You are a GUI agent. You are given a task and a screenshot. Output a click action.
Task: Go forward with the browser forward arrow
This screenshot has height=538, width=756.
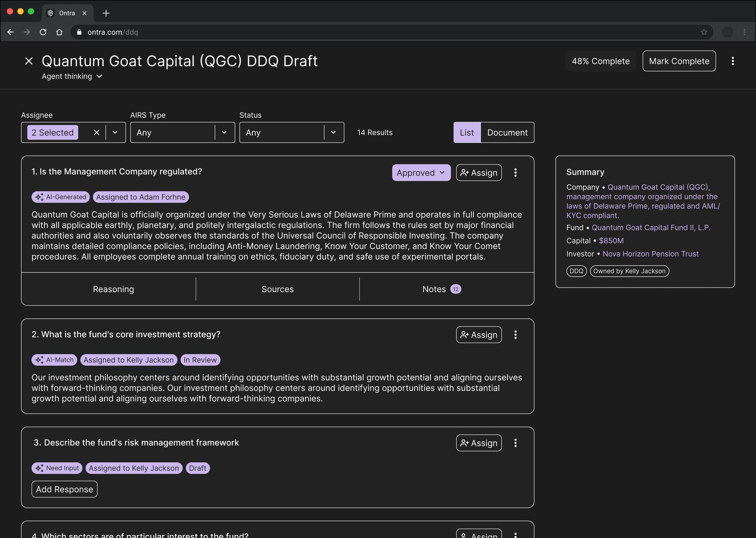click(26, 32)
